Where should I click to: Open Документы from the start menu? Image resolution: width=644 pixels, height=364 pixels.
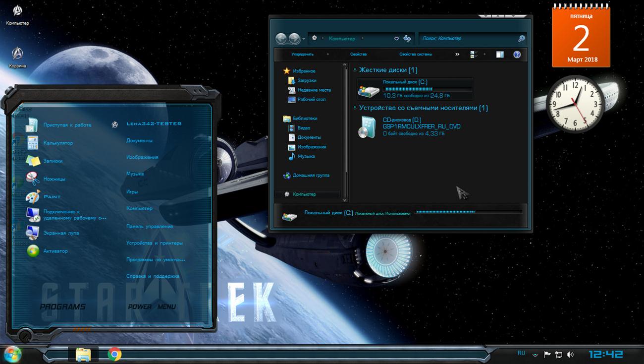[139, 140]
